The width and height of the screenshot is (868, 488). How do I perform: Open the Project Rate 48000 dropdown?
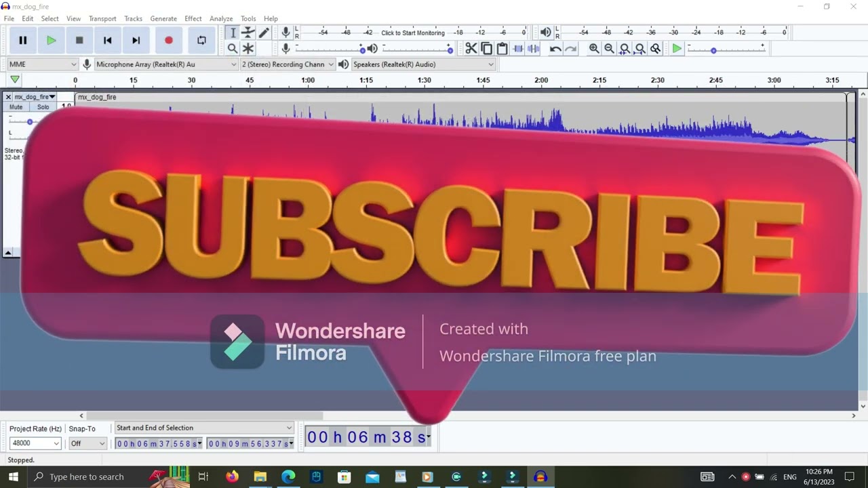(x=35, y=443)
